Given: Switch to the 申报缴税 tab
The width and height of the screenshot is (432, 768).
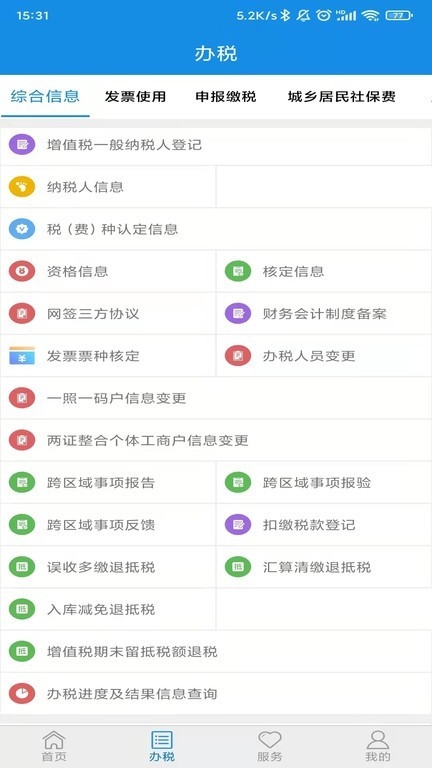Looking at the screenshot, I should click(x=226, y=96).
